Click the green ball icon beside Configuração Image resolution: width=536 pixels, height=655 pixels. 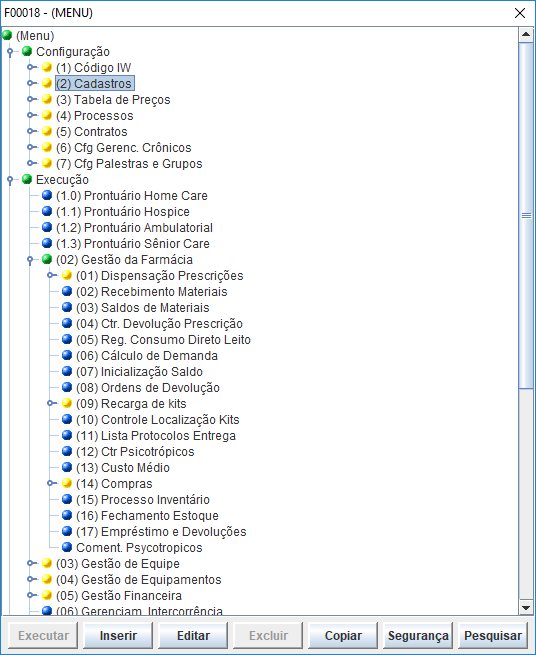click(27, 51)
